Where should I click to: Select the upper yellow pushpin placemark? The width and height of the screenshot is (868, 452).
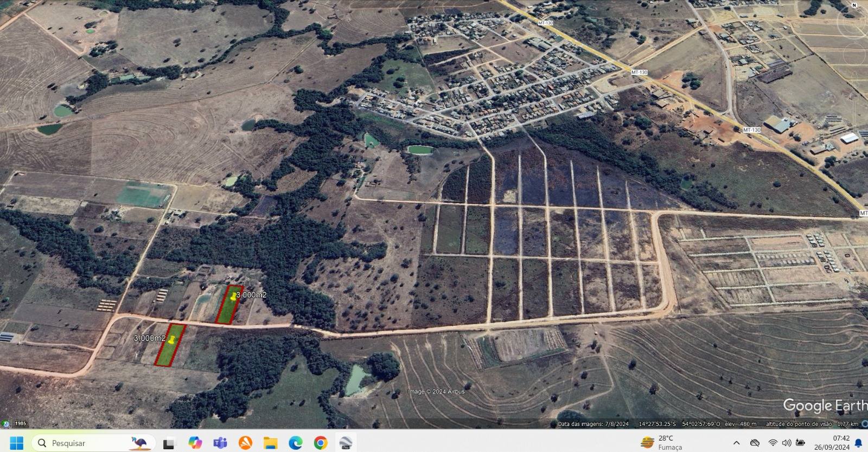pos(234,296)
